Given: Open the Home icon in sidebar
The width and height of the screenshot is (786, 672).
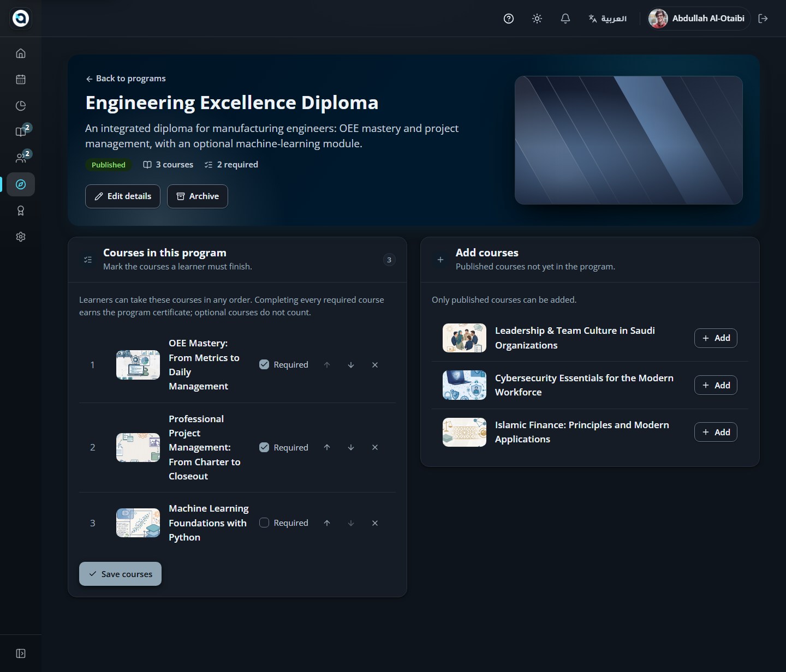Looking at the screenshot, I should tap(21, 53).
